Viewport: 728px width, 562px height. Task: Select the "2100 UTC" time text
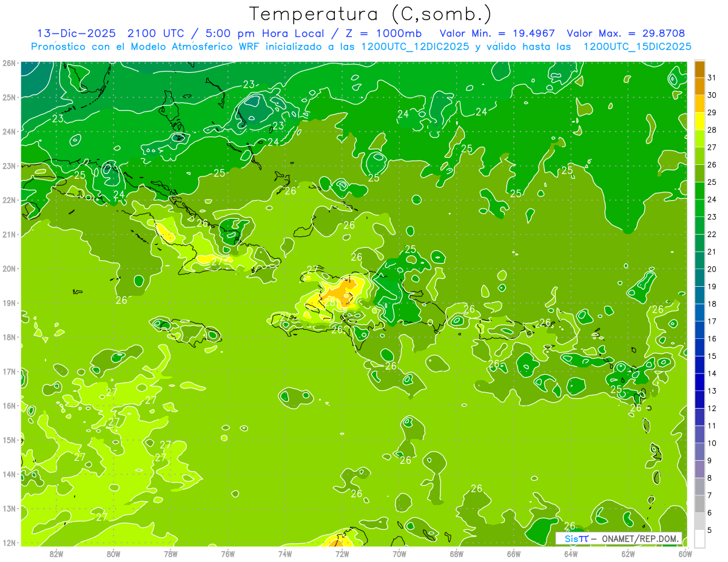pos(157,33)
